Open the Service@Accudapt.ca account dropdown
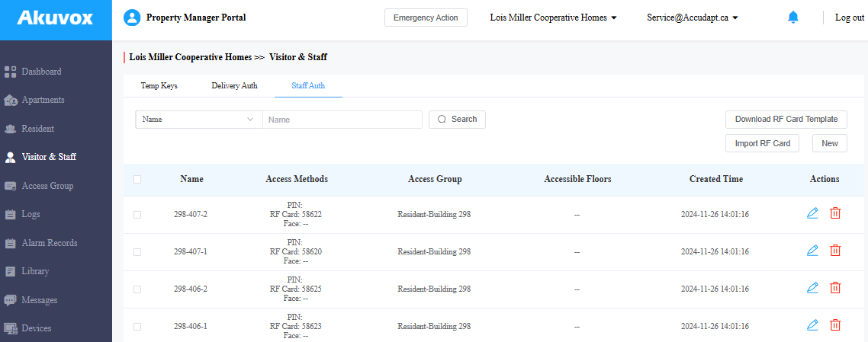868x342 pixels. [x=692, y=18]
